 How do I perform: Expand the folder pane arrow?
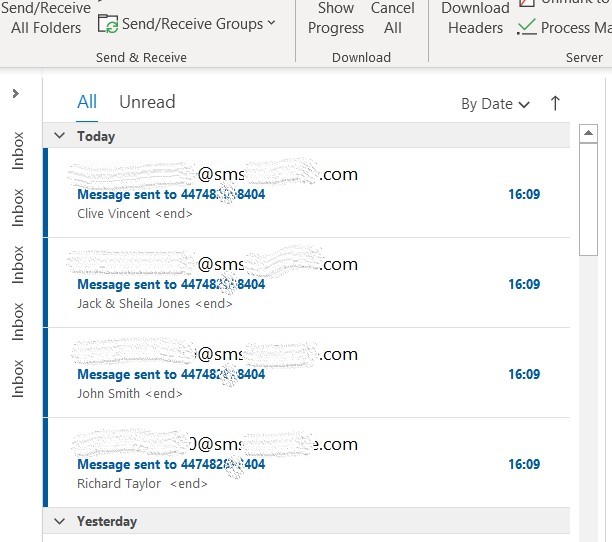(x=16, y=93)
